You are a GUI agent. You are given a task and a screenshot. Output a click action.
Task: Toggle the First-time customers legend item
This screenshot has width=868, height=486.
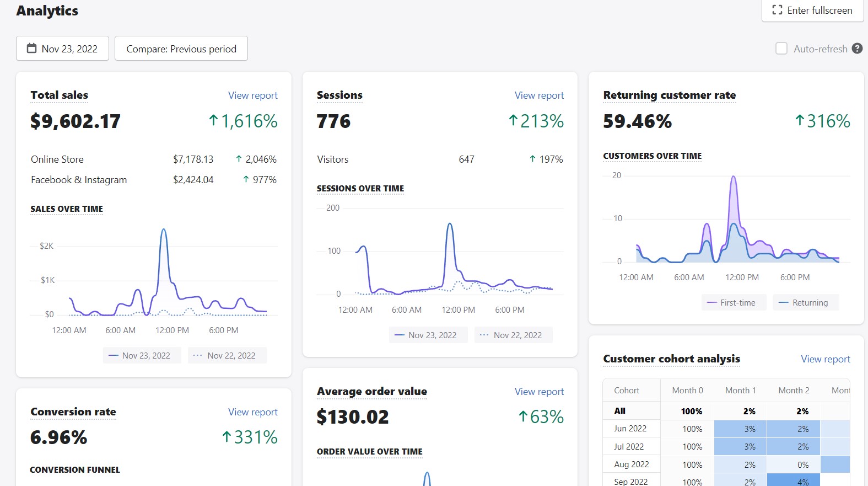(734, 302)
